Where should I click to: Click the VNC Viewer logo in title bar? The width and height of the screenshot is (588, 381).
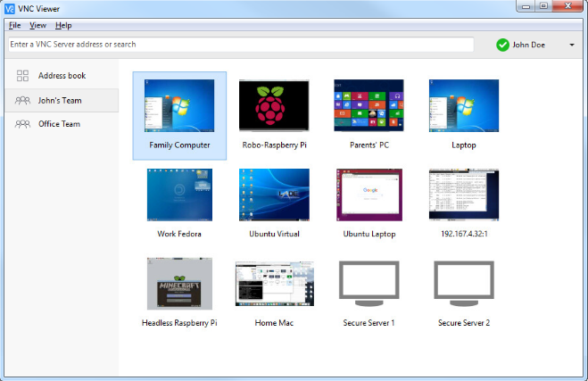[x=10, y=8]
